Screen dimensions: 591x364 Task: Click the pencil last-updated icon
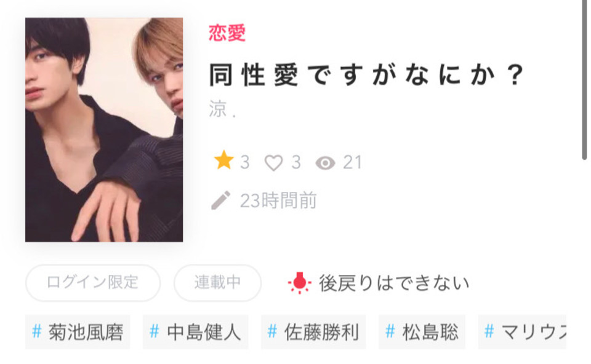[221, 200]
